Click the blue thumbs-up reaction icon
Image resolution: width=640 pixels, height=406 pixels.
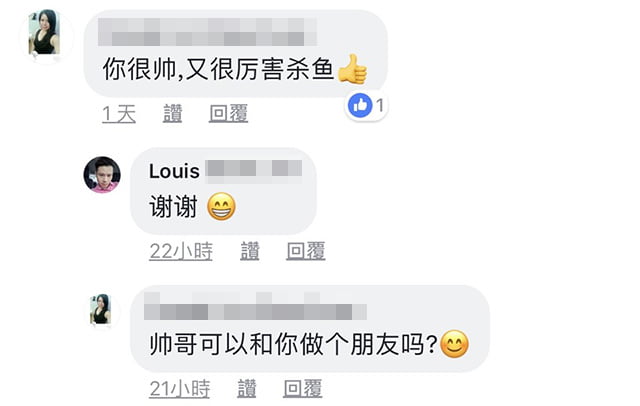tap(360, 106)
